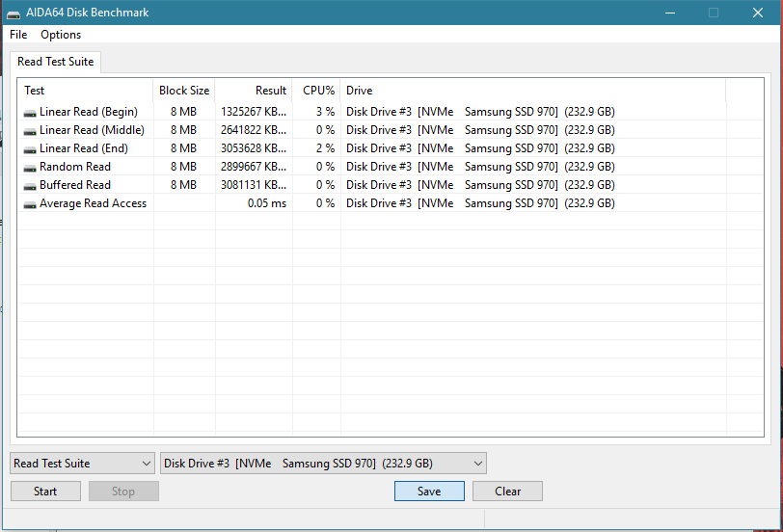Click the 3 % CPU value
This screenshot has height=532, width=783.
[325, 112]
